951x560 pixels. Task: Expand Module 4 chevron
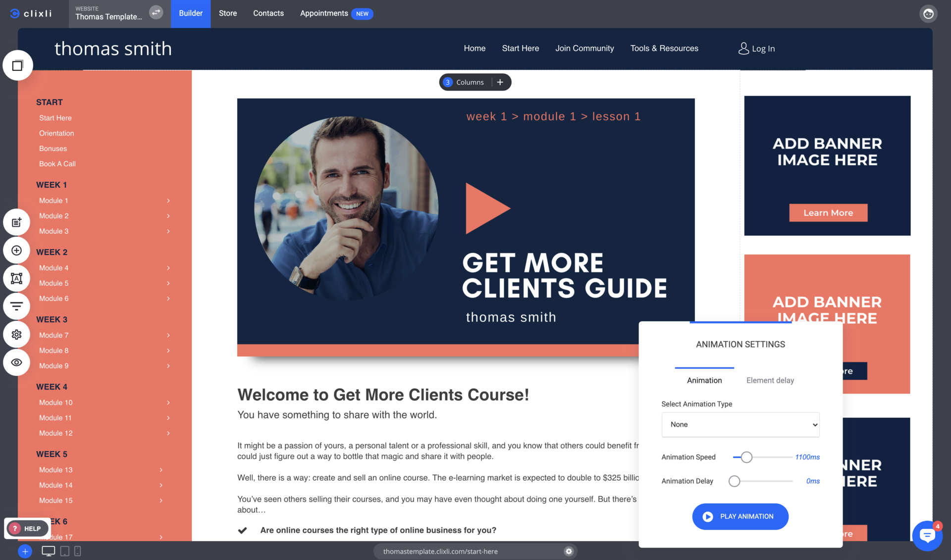[168, 268]
